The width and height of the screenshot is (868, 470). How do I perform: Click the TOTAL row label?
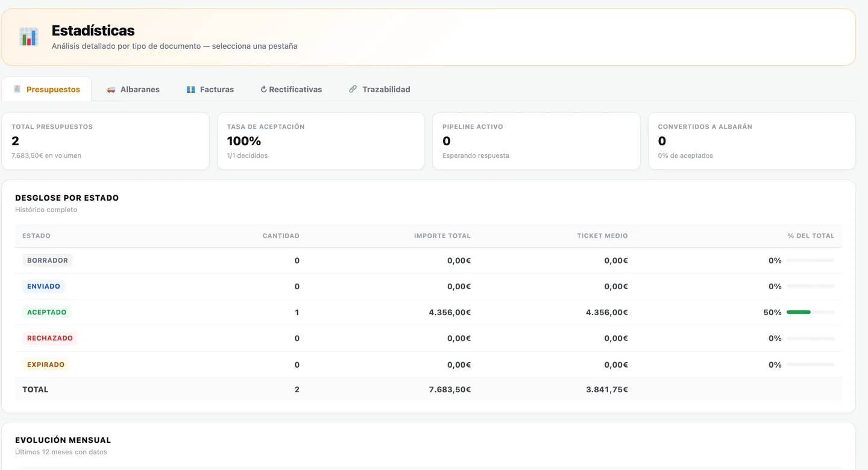tap(36, 389)
